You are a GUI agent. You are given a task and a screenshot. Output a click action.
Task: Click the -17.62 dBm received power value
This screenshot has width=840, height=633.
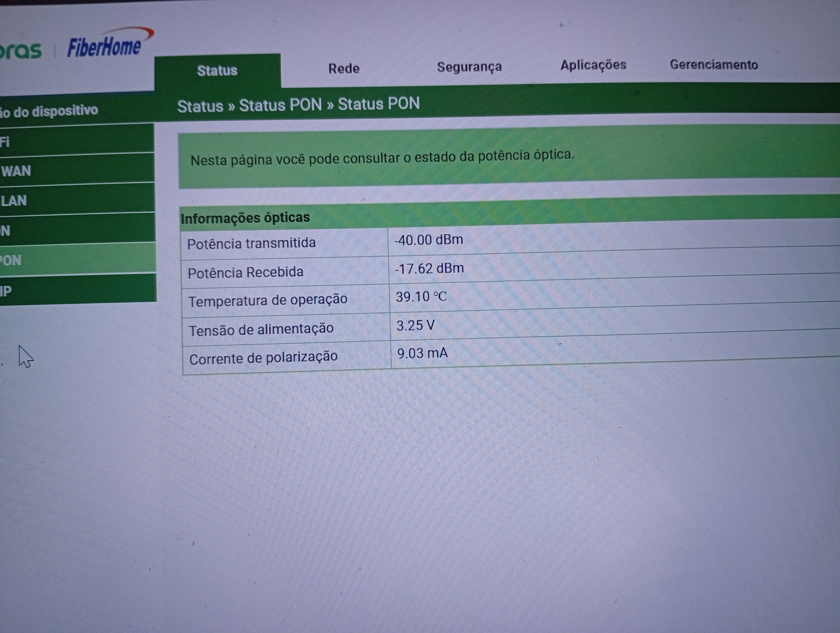pos(429,269)
